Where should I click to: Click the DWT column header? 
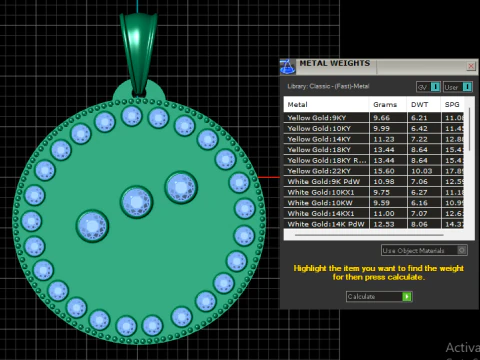click(x=423, y=104)
